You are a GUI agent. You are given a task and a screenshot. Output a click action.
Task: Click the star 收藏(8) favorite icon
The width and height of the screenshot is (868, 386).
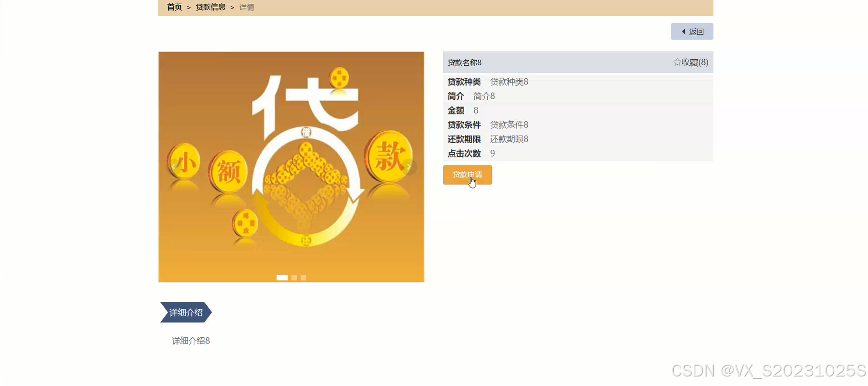pyautogui.click(x=690, y=62)
